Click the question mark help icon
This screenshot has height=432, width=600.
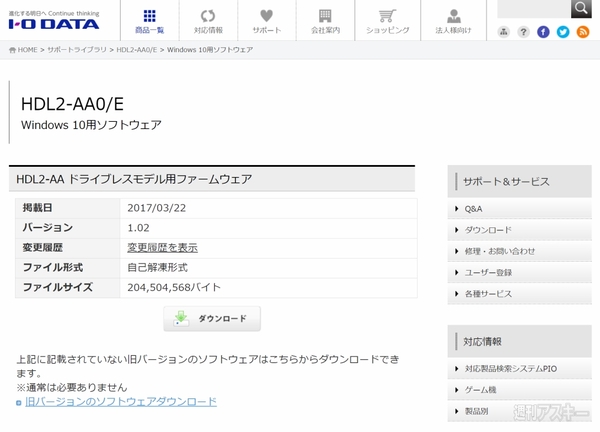click(x=523, y=32)
